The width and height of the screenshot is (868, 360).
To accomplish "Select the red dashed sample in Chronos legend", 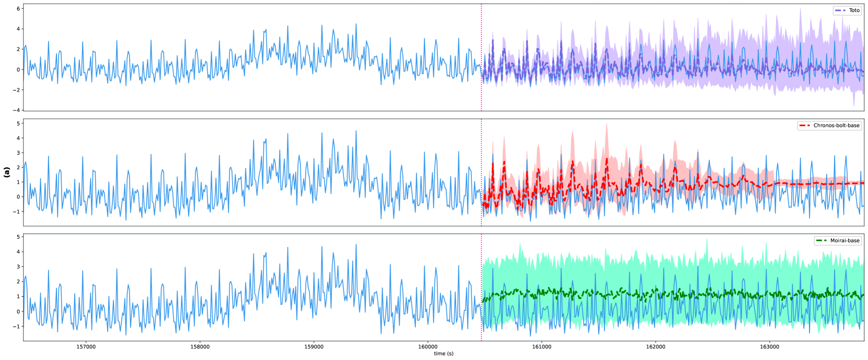I will pyautogui.click(x=805, y=126).
